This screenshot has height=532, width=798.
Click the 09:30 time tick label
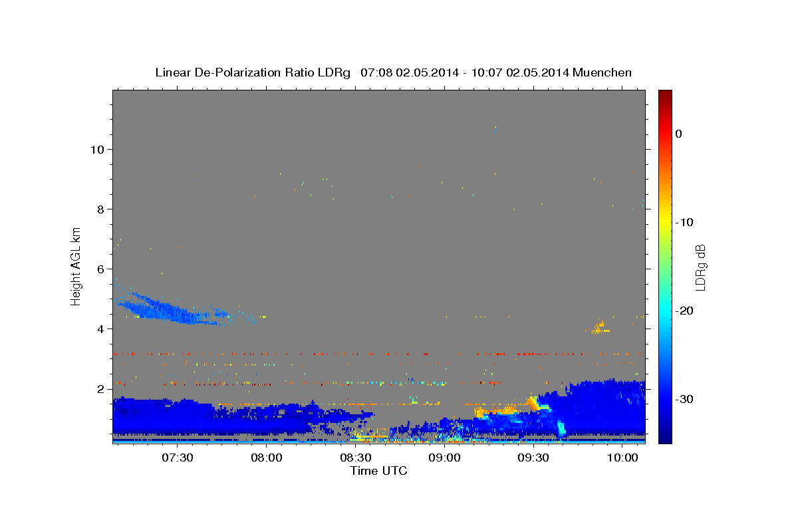(533, 458)
